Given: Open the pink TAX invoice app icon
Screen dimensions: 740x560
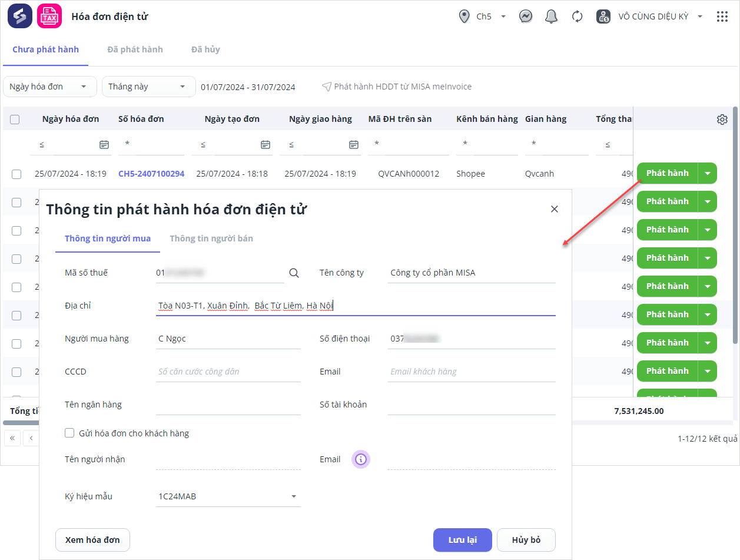Looking at the screenshot, I should (x=49, y=16).
